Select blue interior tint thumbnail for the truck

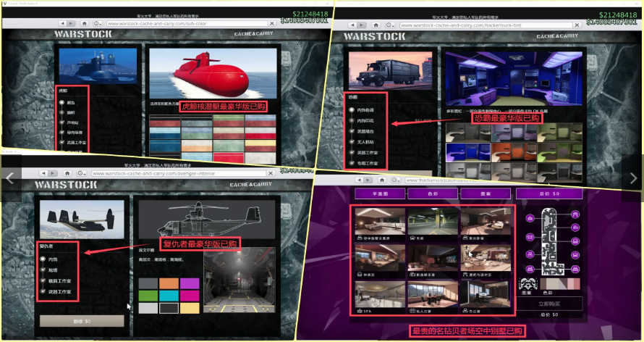pos(468,152)
